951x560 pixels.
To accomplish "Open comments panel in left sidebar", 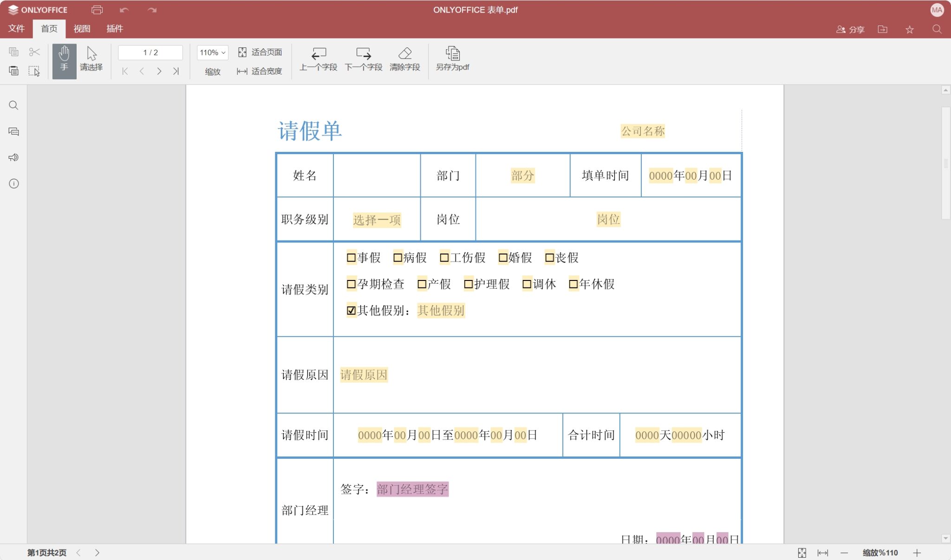I will (13, 131).
